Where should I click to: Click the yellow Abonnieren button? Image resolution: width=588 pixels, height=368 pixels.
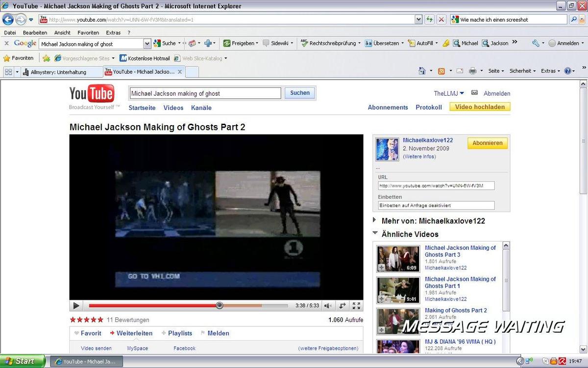(487, 143)
